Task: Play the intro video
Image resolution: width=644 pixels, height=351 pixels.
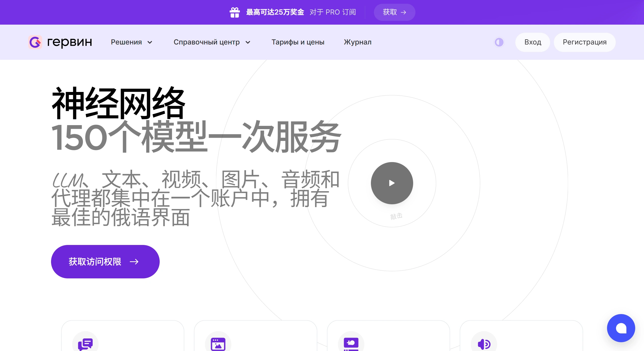Action: (392, 183)
